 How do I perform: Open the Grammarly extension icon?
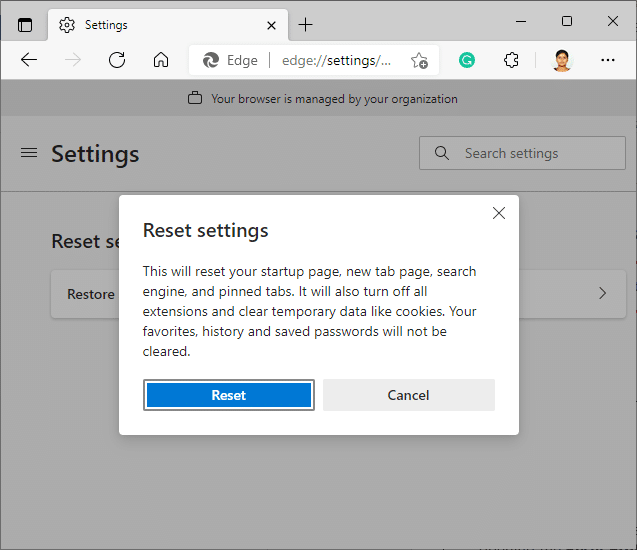[x=467, y=60]
